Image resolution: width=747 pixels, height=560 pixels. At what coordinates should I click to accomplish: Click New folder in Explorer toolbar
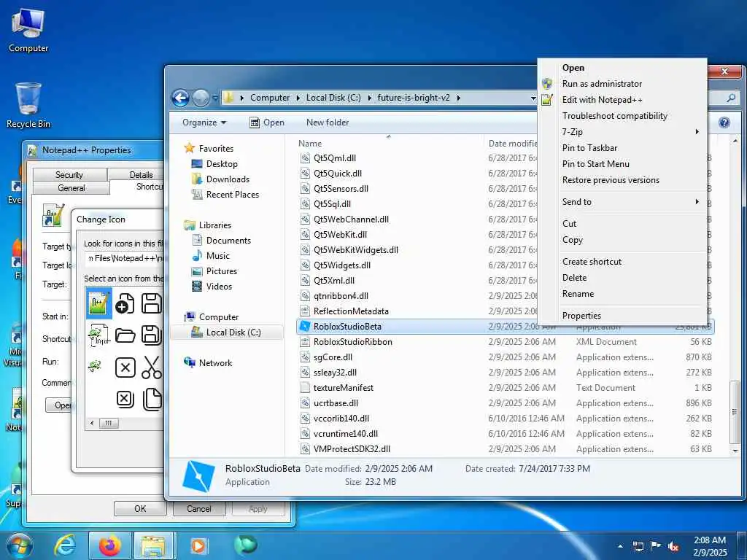coord(328,122)
